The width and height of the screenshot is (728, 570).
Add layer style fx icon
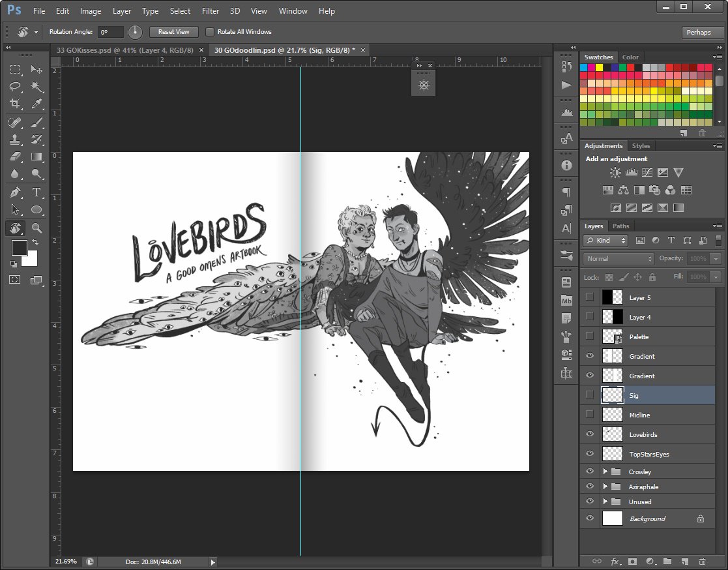(x=615, y=561)
